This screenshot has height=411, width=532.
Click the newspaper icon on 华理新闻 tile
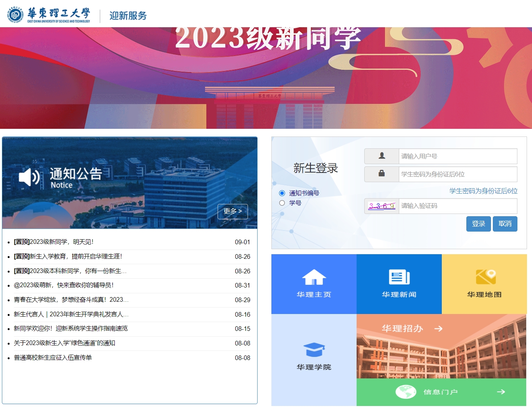399,277
